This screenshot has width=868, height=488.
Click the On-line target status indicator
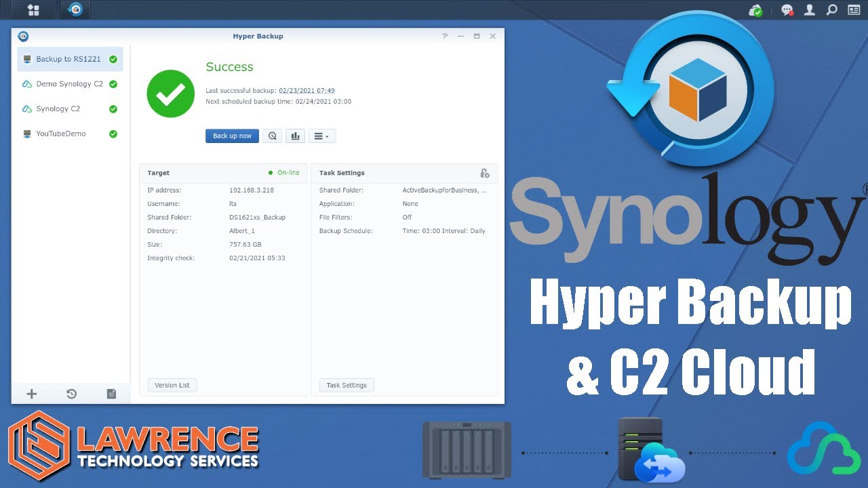click(x=284, y=173)
